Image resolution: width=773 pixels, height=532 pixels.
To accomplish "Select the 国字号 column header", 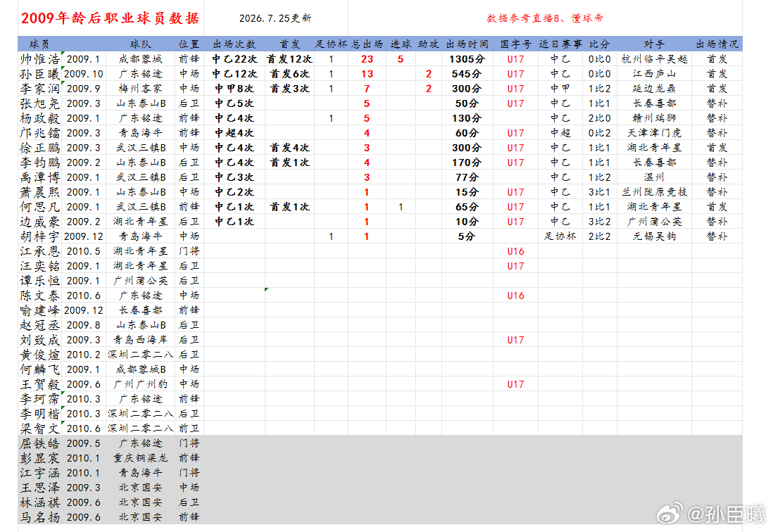I will (x=515, y=44).
